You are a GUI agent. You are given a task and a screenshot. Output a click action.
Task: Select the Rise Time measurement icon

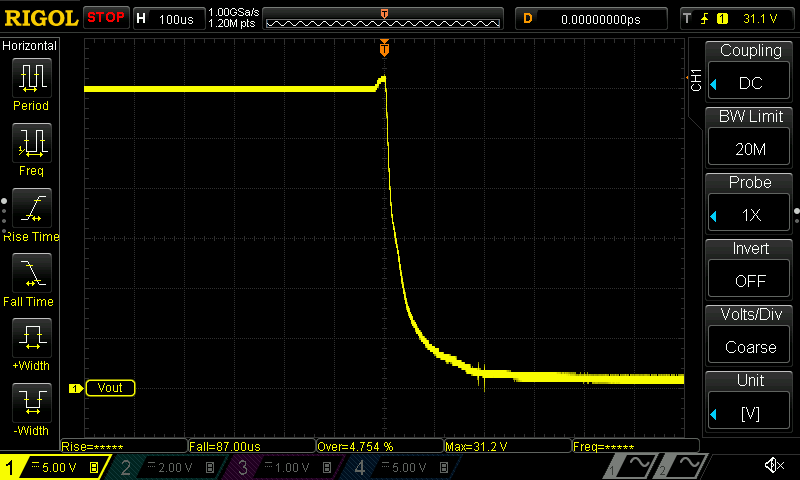click(32, 208)
